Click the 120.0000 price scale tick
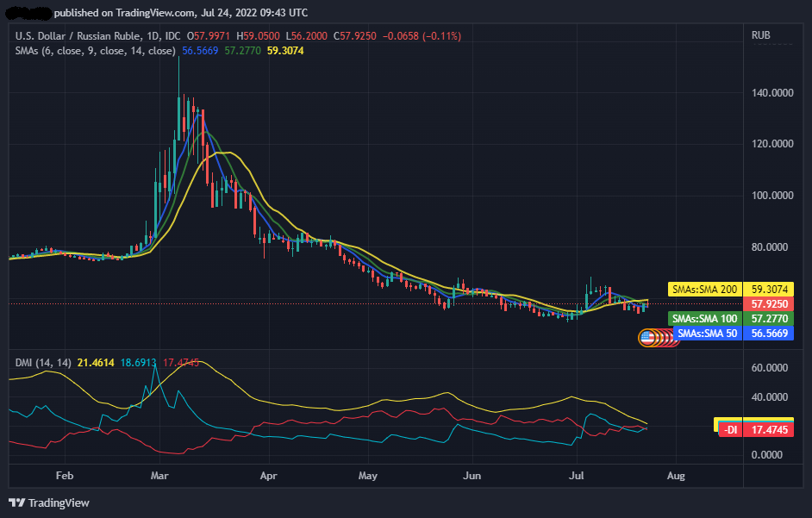 pyautogui.click(x=772, y=143)
